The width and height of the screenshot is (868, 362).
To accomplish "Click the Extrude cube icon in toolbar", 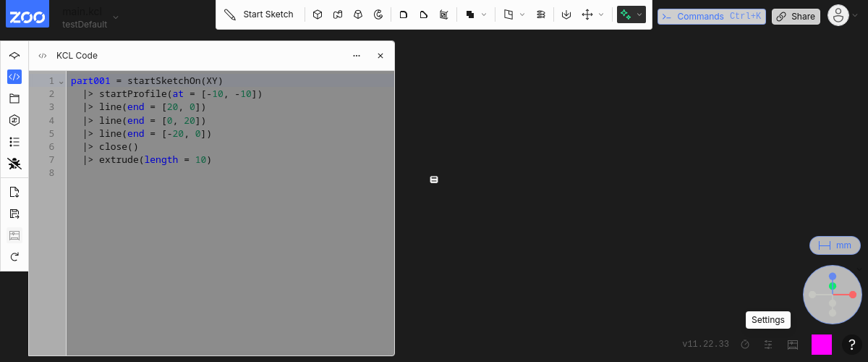I will pos(318,14).
